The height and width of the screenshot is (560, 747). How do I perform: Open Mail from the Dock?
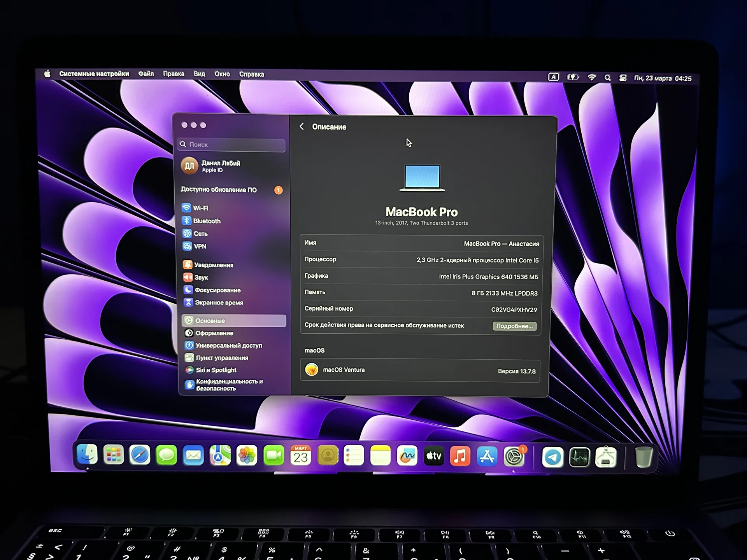[x=193, y=455]
